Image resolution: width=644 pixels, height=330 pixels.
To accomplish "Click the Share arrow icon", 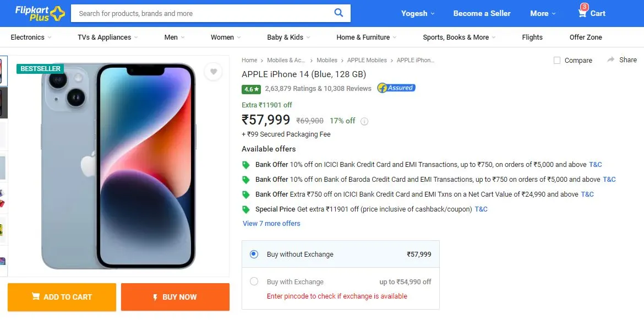I will tap(611, 59).
